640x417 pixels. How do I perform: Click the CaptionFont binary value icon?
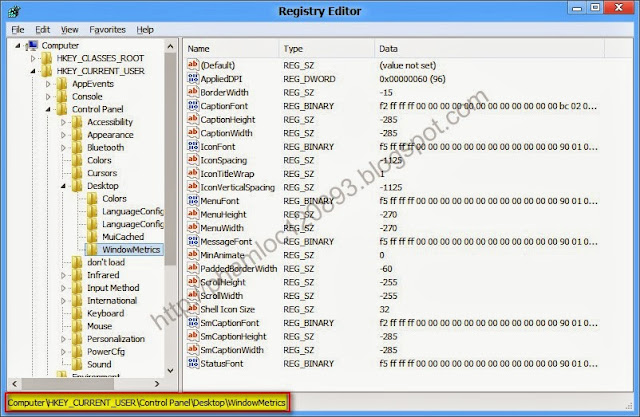pyautogui.click(x=193, y=105)
